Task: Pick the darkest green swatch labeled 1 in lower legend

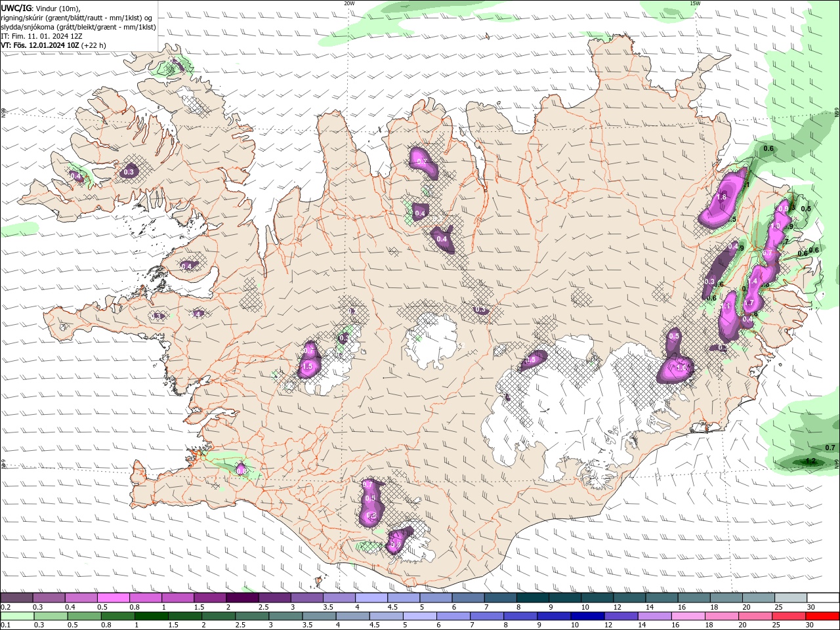Action: pyautogui.click(x=152, y=616)
